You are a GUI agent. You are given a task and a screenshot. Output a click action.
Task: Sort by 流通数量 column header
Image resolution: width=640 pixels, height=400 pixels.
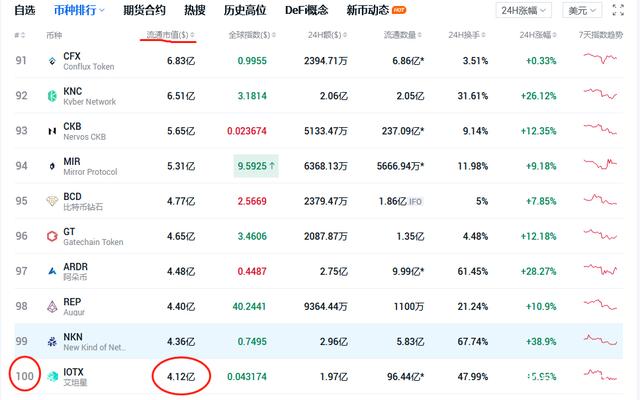pos(402,35)
